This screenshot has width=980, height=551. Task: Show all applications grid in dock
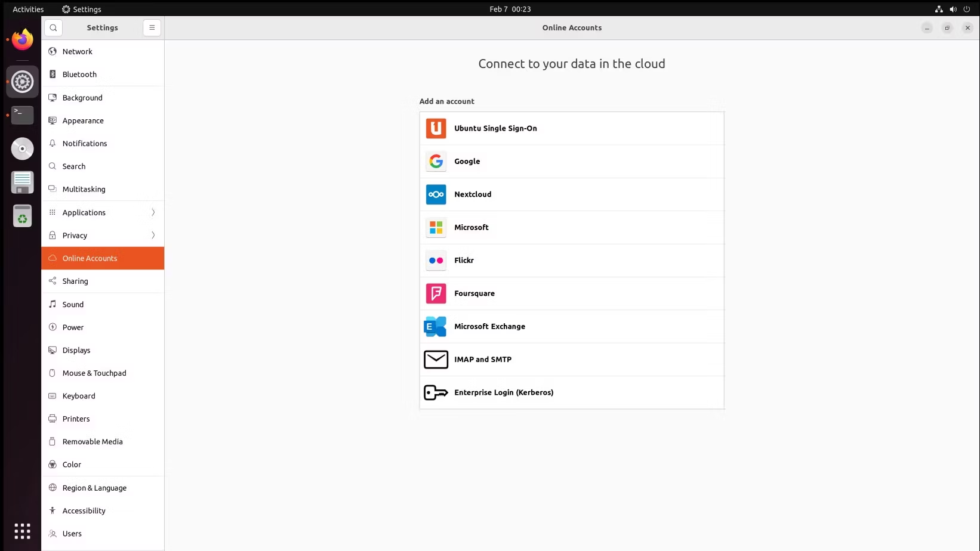coord(23,531)
